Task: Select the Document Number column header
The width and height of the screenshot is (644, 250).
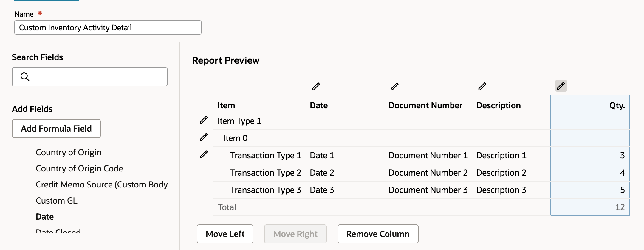Action: pyautogui.click(x=425, y=105)
